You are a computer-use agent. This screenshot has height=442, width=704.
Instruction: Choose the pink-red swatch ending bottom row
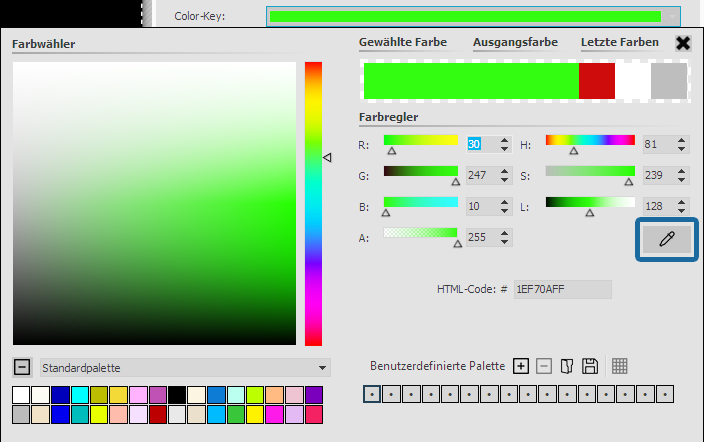pyautogui.click(x=314, y=415)
